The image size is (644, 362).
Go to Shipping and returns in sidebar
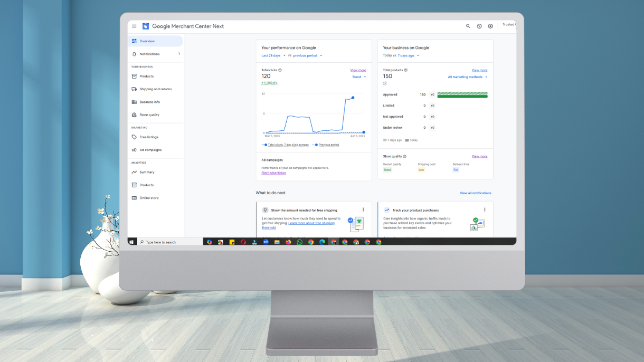click(x=155, y=89)
